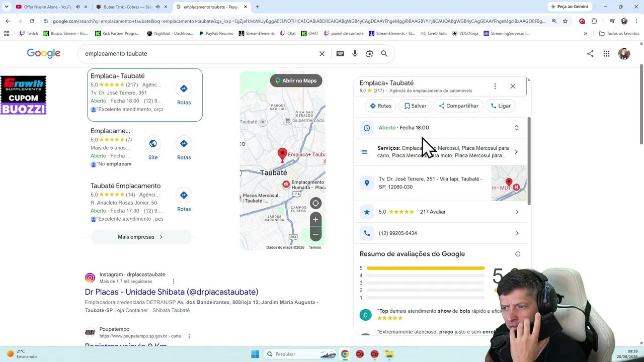Click the Compartilhar button

(459, 106)
